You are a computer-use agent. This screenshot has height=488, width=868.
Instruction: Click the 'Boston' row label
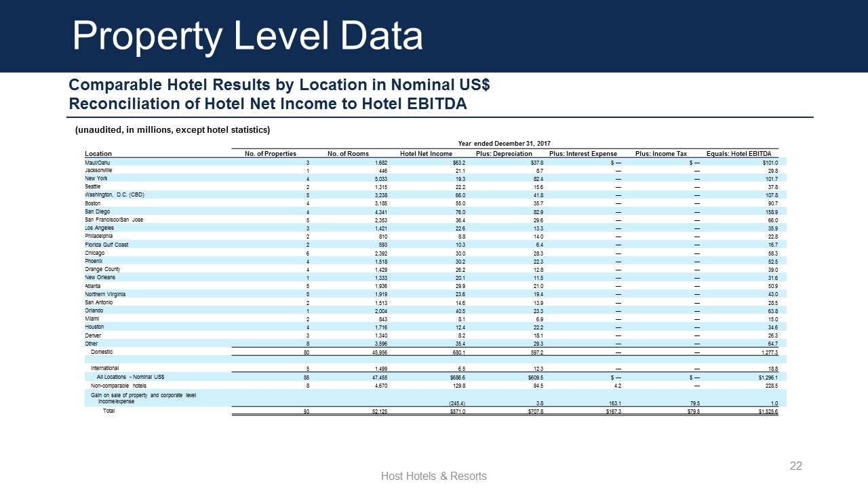(x=93, y=203)
